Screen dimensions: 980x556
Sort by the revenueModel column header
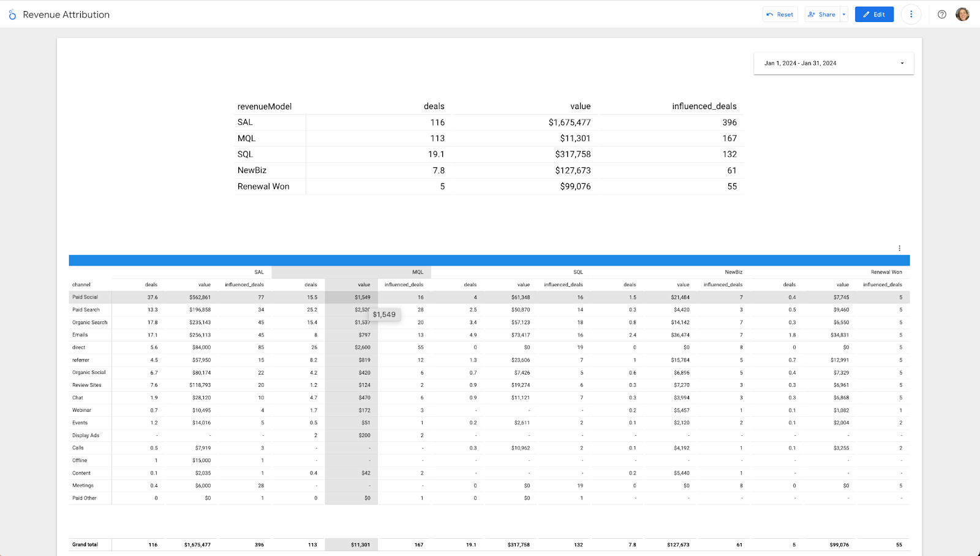(x=265, y=107)
